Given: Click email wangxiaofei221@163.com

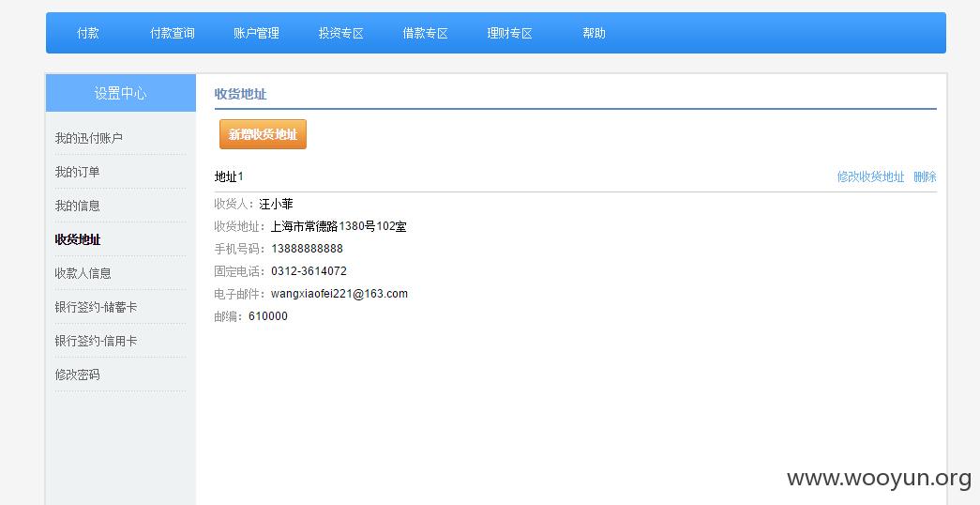Looking at the screenshot, I should (x=339, y=294).
